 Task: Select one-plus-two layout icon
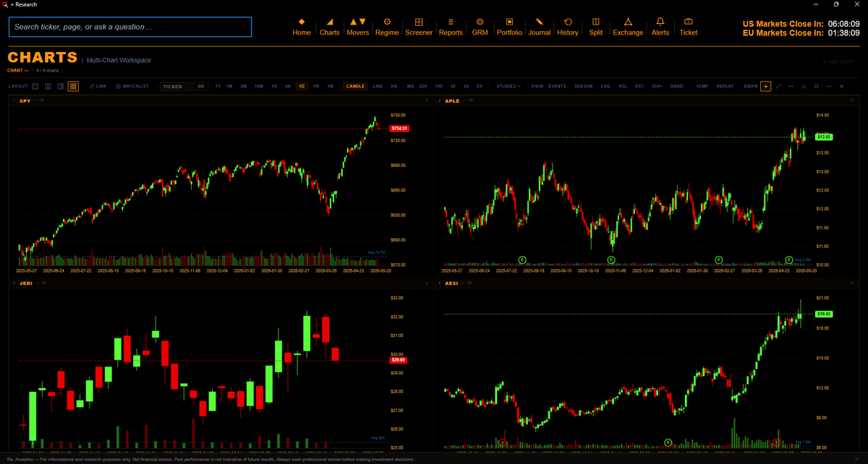(x=60, y=86)
